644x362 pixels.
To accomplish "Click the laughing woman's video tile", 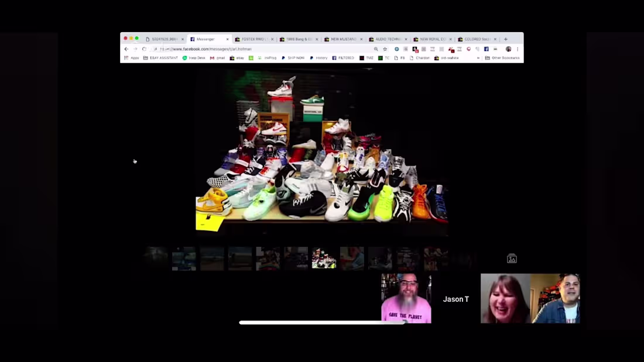I will tap(506, 298).
